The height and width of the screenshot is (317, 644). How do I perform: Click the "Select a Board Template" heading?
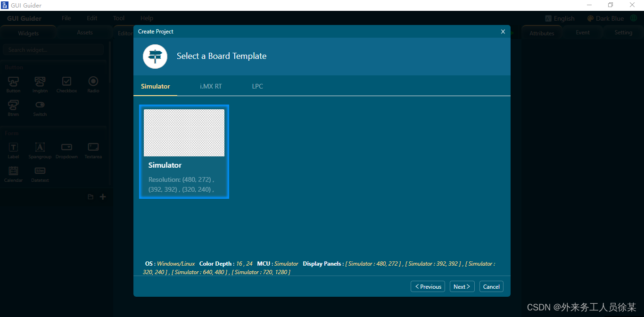[x=222, y=56]
